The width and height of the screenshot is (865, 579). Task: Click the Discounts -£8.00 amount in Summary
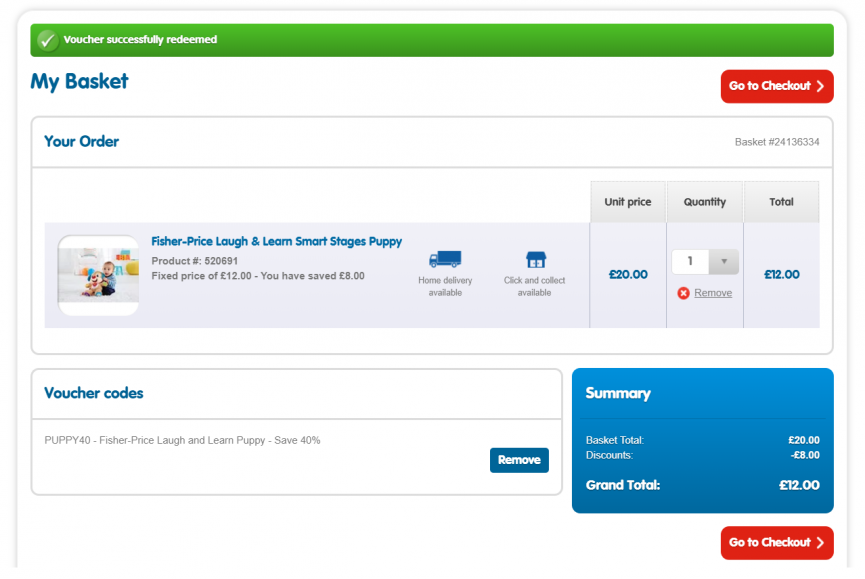tap(805, 455)
